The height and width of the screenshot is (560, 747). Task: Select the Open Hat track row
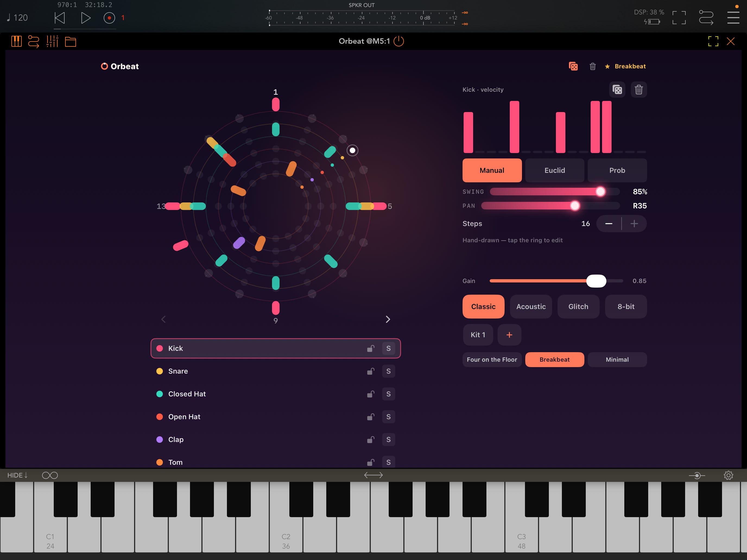click(276, 417)
